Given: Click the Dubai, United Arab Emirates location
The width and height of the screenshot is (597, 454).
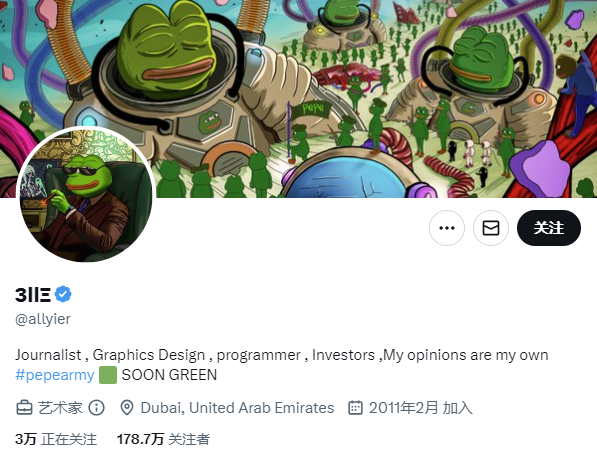Looking at the screenshot, I should click(x=237, y=408).
